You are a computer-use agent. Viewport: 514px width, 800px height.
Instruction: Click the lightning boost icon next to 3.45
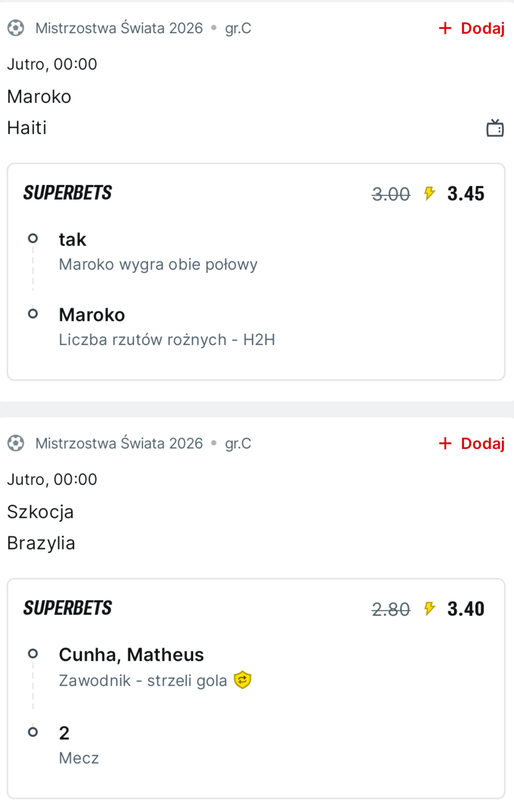[x=429, y=193]
